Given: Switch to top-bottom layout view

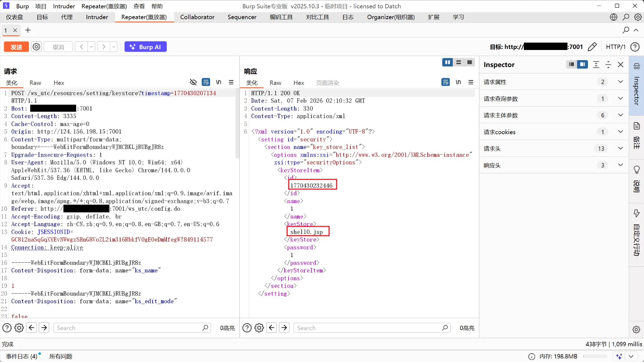Looking at the screenshot, I should tap(458, 62).
